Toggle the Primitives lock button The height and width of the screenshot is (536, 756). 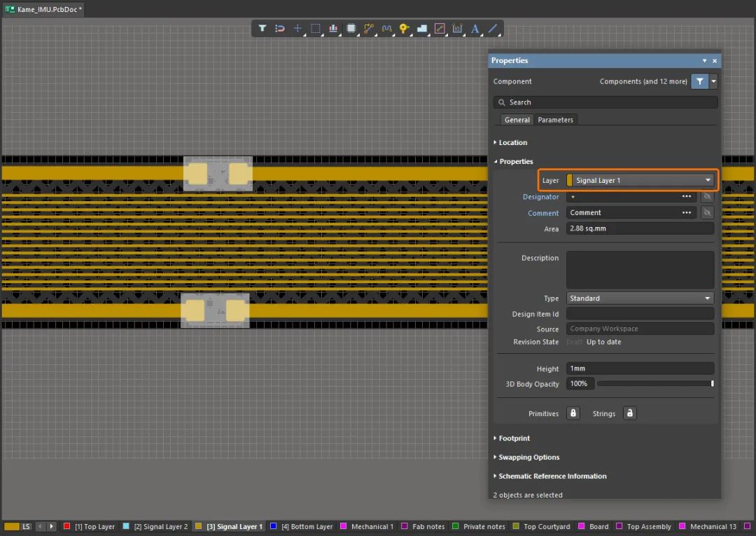(x=573, y=413)
